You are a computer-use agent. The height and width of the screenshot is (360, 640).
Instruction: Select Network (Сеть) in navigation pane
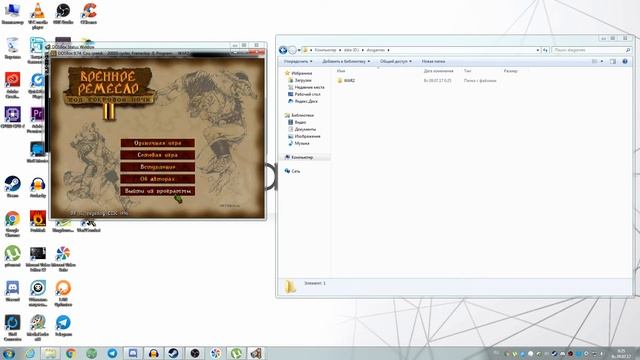293,171
